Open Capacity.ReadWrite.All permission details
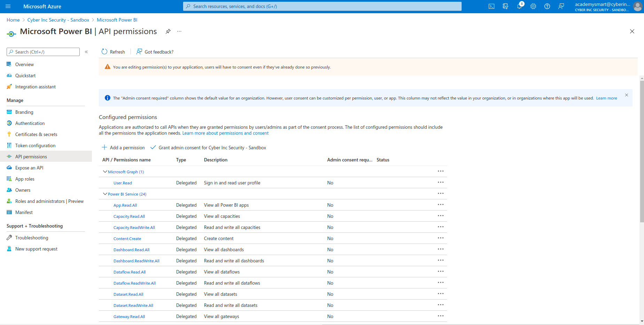Viewport: 644px width, 325px height. tap(134, 228)
